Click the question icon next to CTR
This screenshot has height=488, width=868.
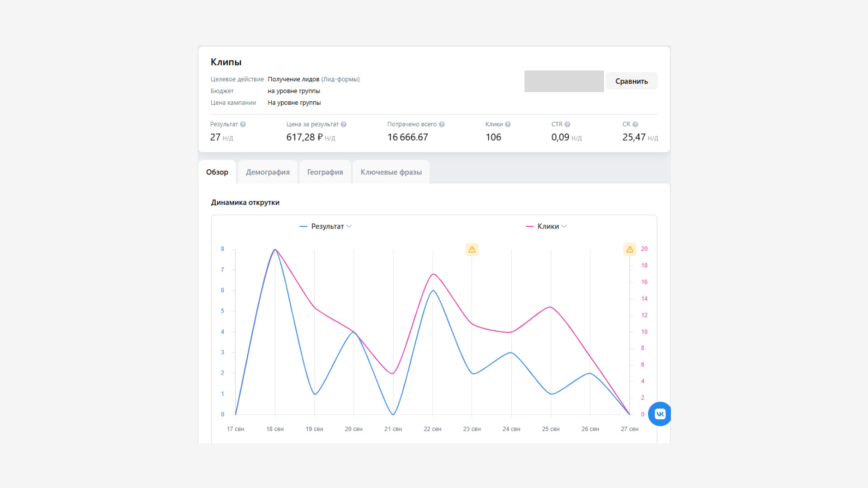pyautogui.click(x=567, y=124)
